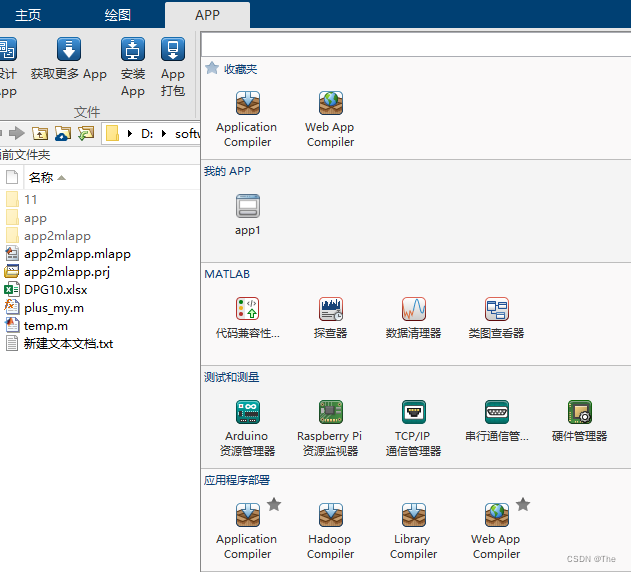The width and height of the screenshot is (631, 572).
Task: Click the app search input field
Action: 416,44
